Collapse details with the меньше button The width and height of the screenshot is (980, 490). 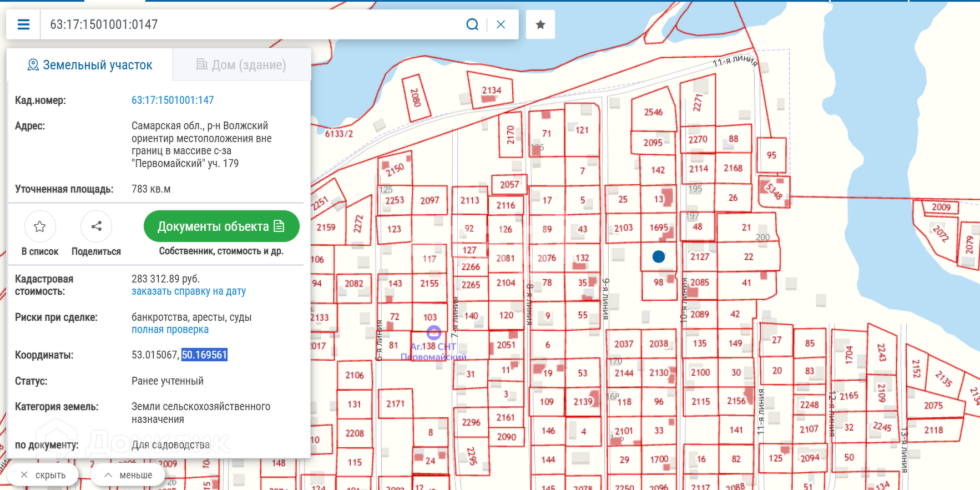(128, 475)
